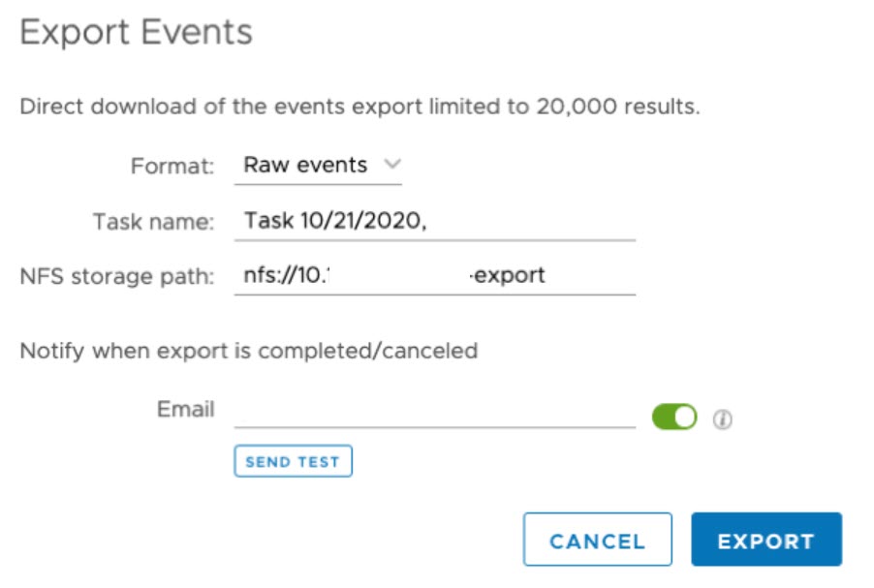
Task: Cancel the Export Events dialog
Action: pos(597,541)
